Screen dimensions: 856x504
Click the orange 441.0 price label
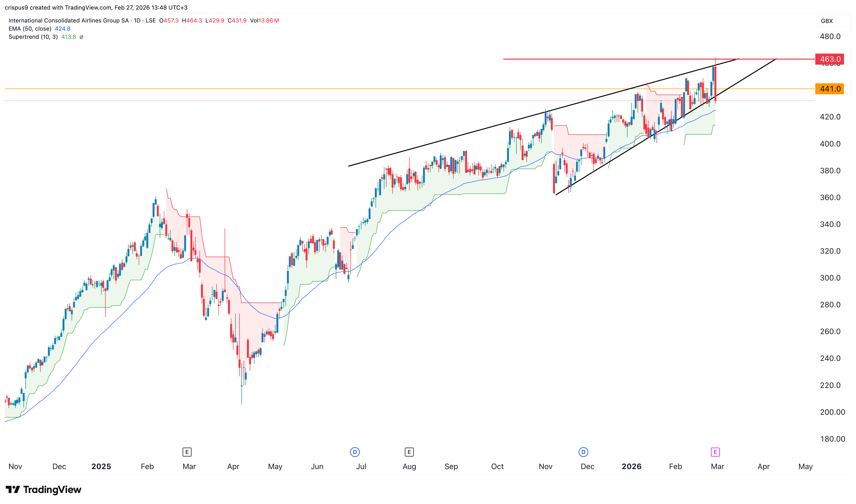(831, 89)
